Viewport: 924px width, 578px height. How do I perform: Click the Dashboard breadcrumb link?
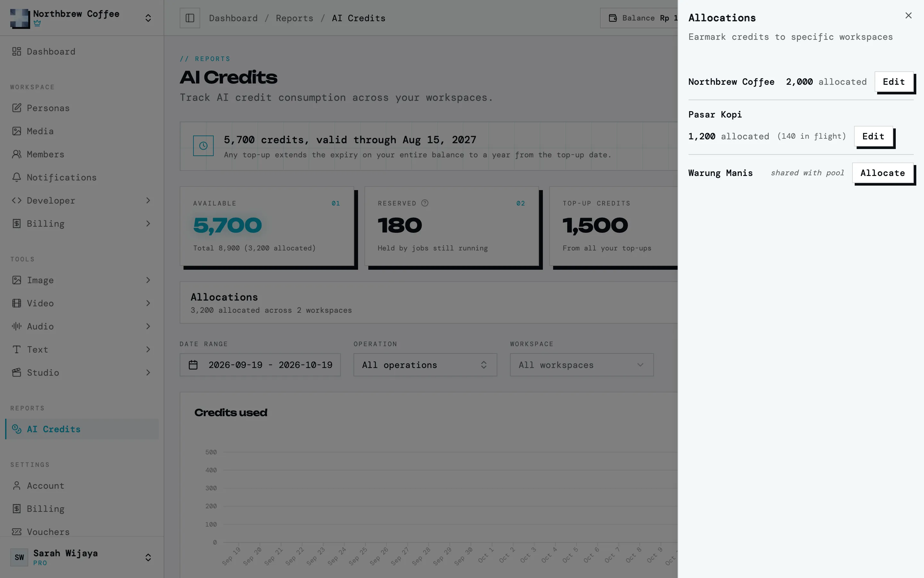tap(233, 18)
